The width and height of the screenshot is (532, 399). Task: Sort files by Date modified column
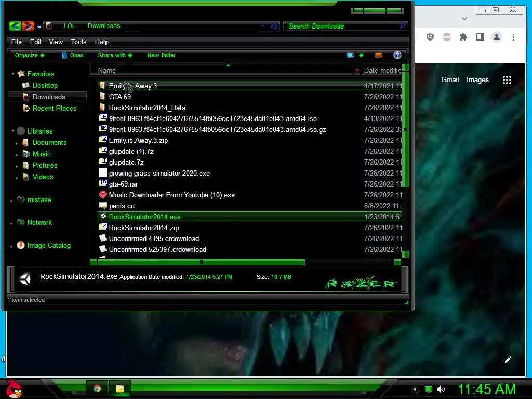tap(382, 70)
